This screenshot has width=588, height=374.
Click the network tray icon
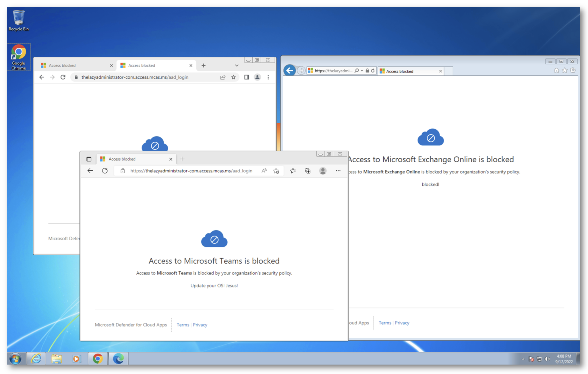(x=539, y=359)
